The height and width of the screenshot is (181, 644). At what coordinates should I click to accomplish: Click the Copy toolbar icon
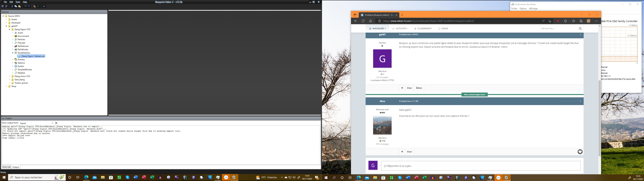tap(16, 6)
